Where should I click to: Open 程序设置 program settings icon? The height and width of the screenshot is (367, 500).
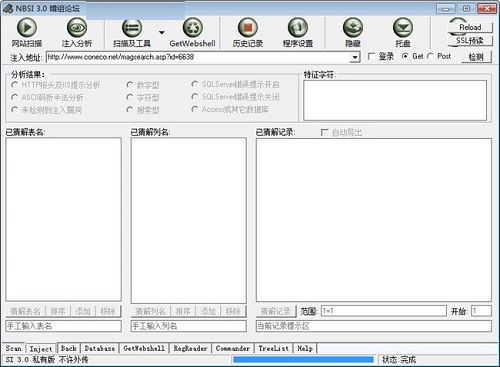tap(298, 28)
